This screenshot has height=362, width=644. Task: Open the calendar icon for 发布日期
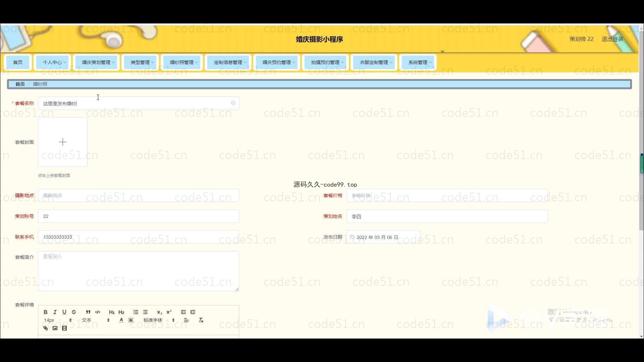coord(352,237)
